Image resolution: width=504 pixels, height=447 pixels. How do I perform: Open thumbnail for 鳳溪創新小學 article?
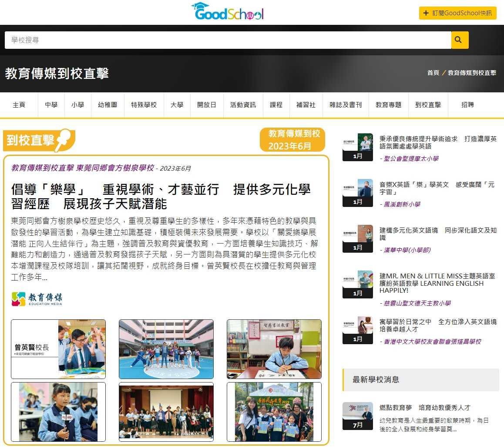coord(358,193)
